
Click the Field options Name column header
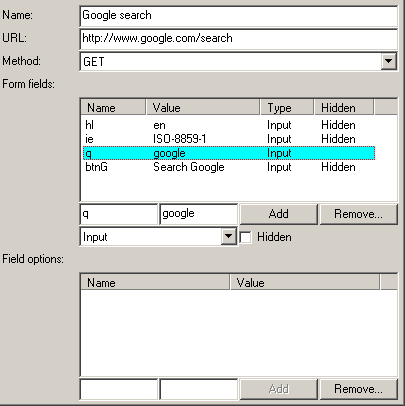(x=155, y=283)
